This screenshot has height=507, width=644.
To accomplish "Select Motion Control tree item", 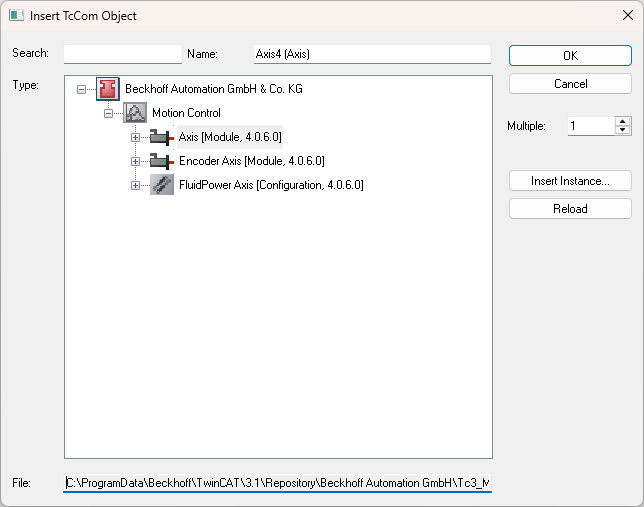I will [186, 113].
